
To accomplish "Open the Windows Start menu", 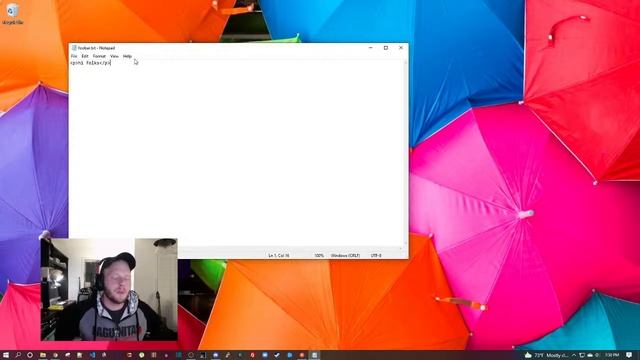I will point(6,355).
